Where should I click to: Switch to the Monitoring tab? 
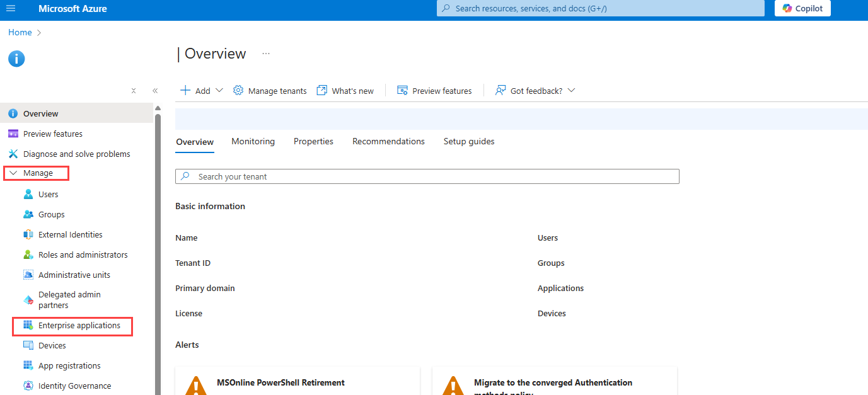[253, 141]
